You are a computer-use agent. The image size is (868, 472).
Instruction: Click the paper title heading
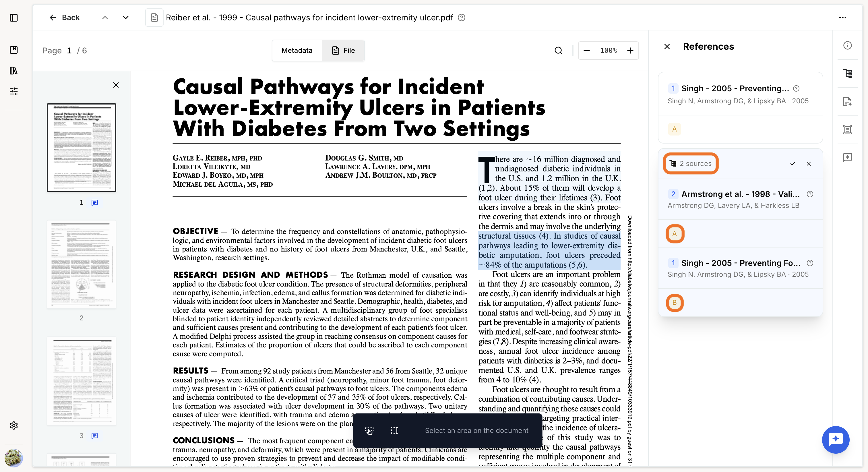[x=359, y=108]
